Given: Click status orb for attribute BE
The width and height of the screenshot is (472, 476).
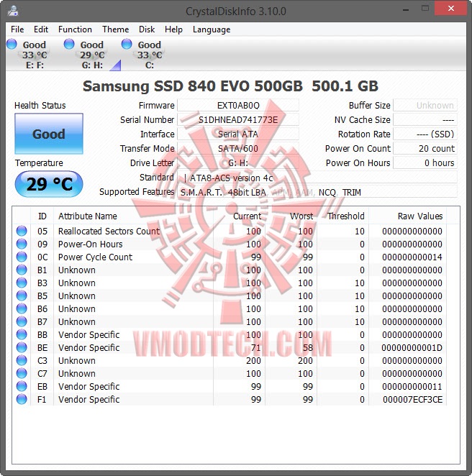Looking at the screenshot, I should 22,347.
